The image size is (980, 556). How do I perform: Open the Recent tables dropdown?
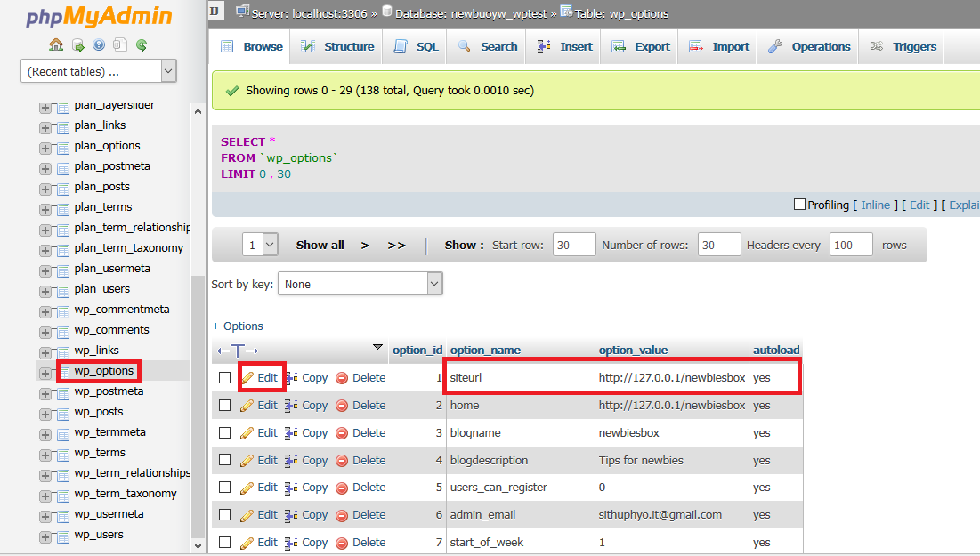[99, 71]
